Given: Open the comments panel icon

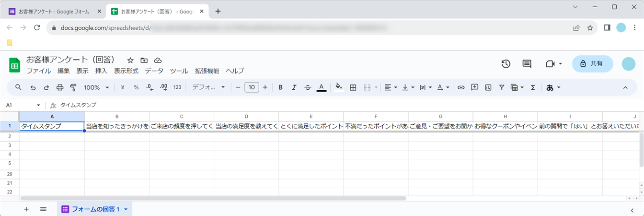Looking at the screenshot, I should coord(527,64).
